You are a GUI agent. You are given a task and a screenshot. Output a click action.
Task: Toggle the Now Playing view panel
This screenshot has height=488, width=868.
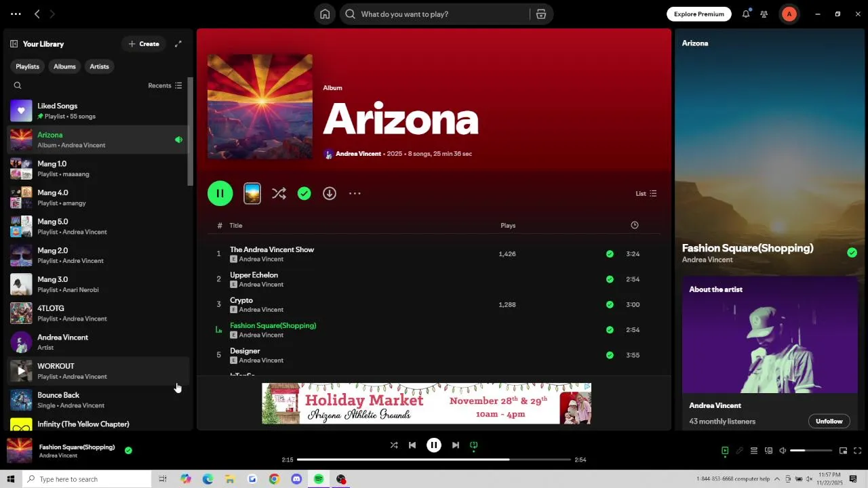point(725,451)
